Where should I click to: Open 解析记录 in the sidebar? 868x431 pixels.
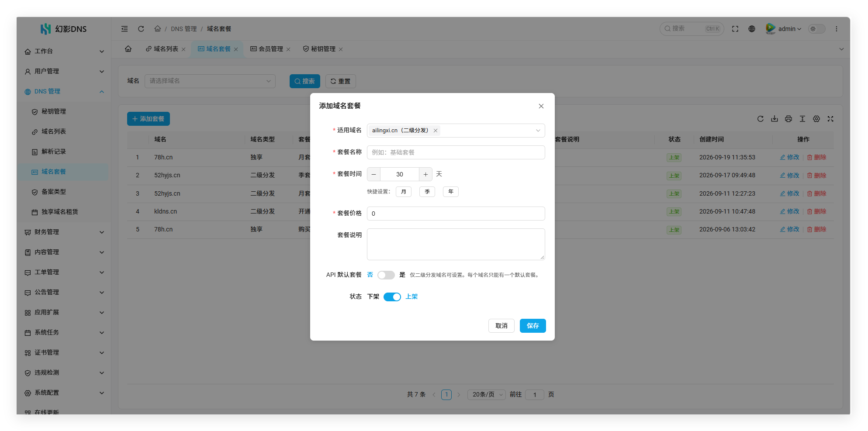pyautogui.click(x=64, y=152)
